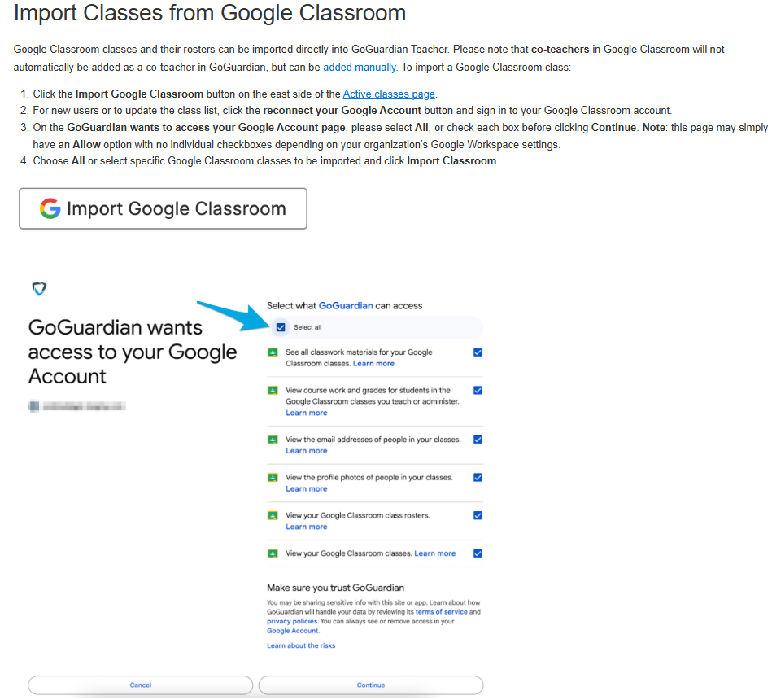Uncheck 'View your Google Classroom class rosters' checkbox
Screen dimensions: 772x700
coord(478,515)
